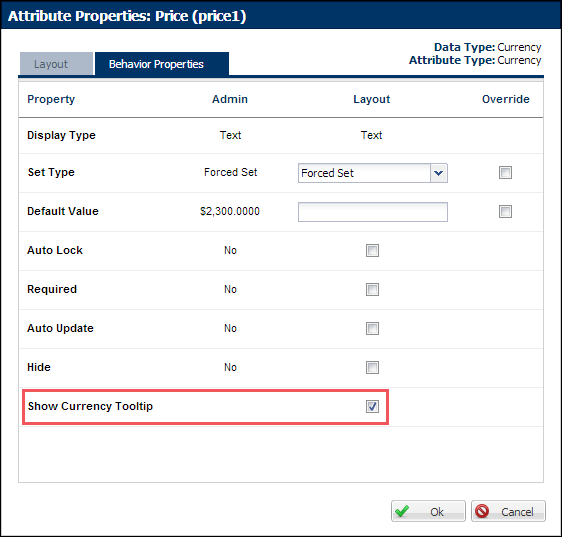Viewport: 562px width, 537px height.
Task: Confirm with the Ok button
Action: point(428,511)
